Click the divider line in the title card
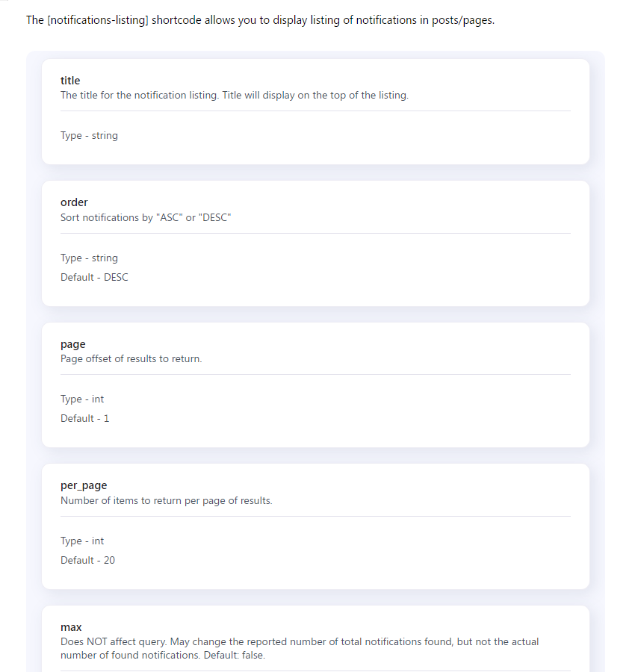Image resolution: width=635 pixels, height=672 pixels. pyautogui.click(x=315, y=111)
